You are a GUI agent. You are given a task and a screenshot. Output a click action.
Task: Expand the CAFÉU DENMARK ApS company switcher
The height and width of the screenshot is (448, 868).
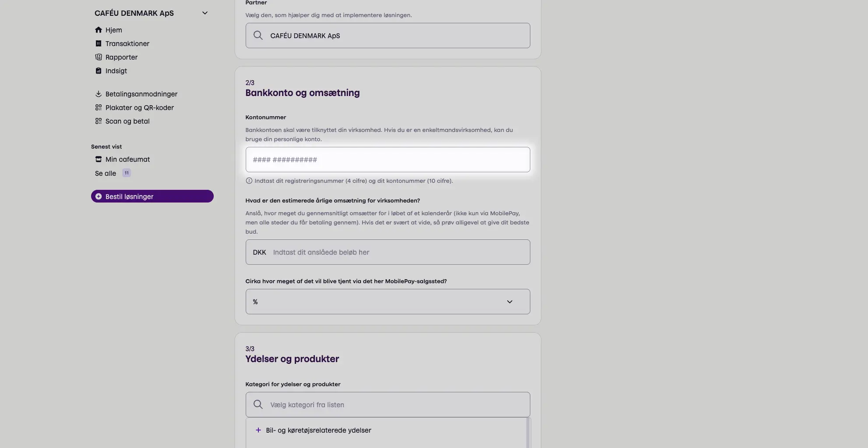coord(205,13)
